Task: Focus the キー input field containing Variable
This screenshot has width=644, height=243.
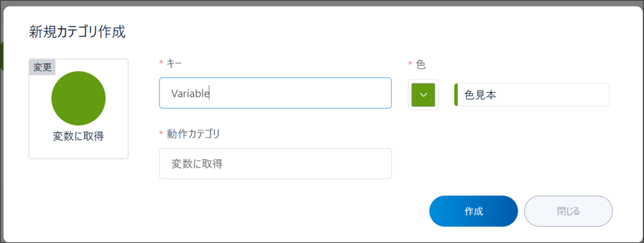Action: tap(275, 93)
